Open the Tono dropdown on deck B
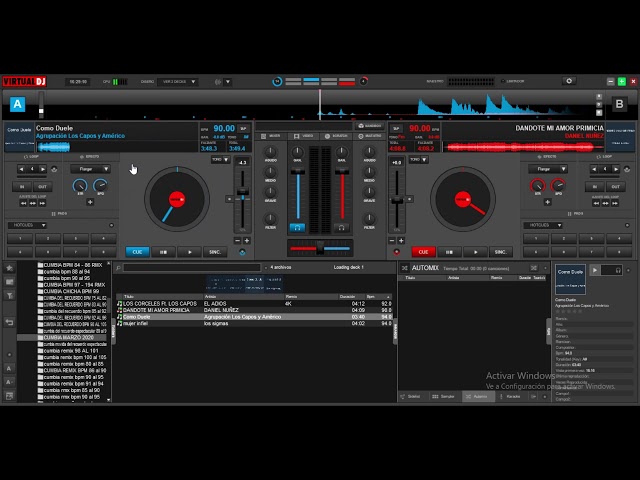 click(419, 160)
